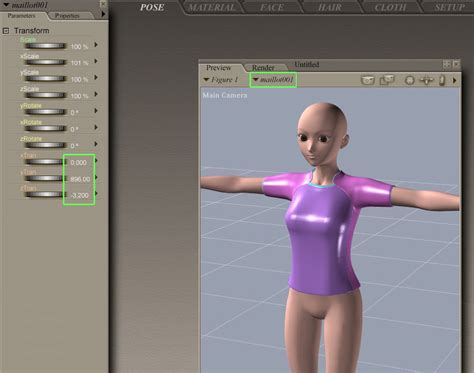Image resolution: width=474 pixels, height=373 pixels.
Task: Switch to the Preview tab
Action: click(x=219, y=68)
